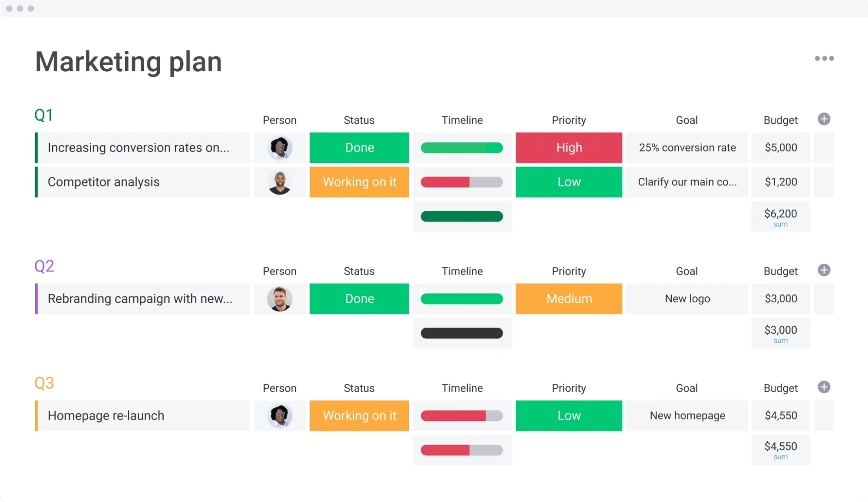The width and height of the screenshot is (868, 502).
Task: Toggle the Working on it status for competitor analysis
Action: 358,182
